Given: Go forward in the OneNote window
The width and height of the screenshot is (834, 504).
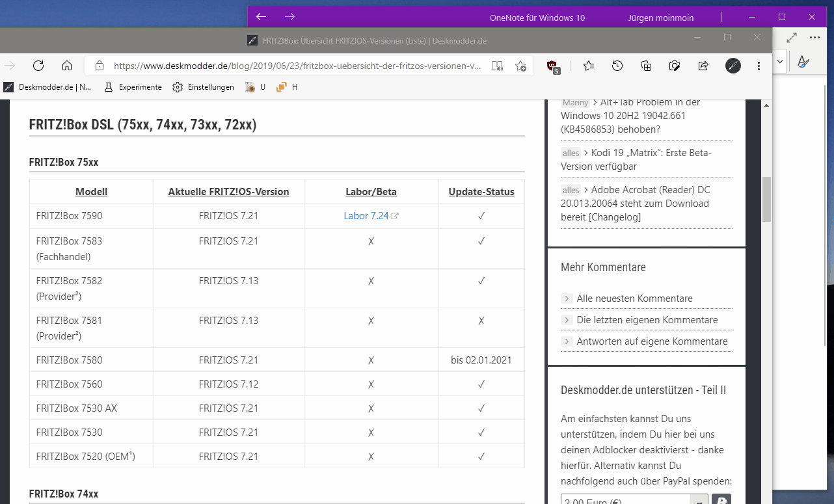Looking at the screenshot, I should point(290,17).
